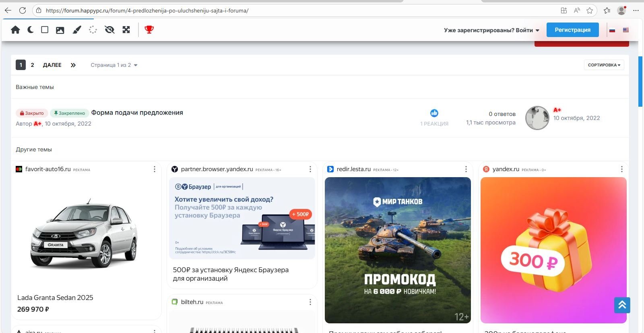Open the 'Сортировка' sort dropdown

604,65
